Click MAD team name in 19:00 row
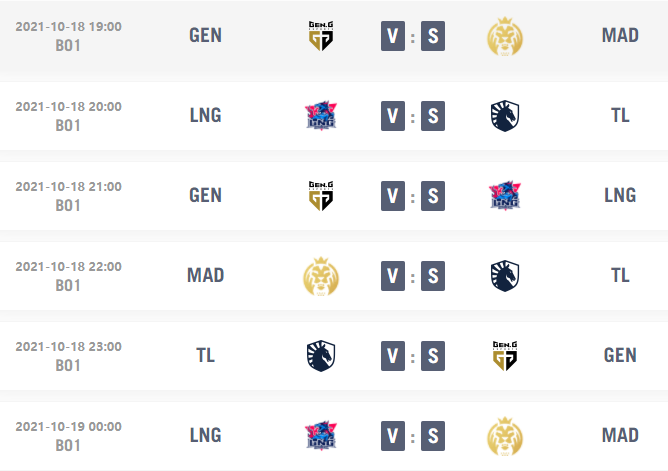The image size is (668, 471). (620, 35)
